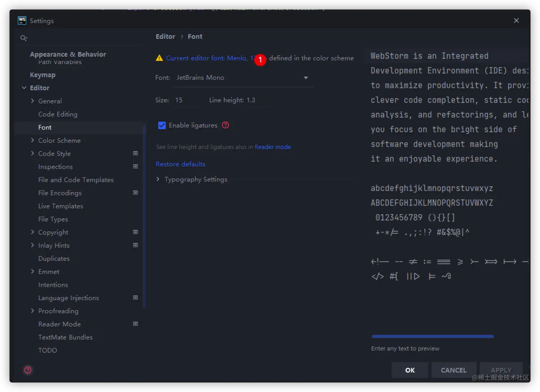Open Duplicates settings page

click(x=54, y=258)
